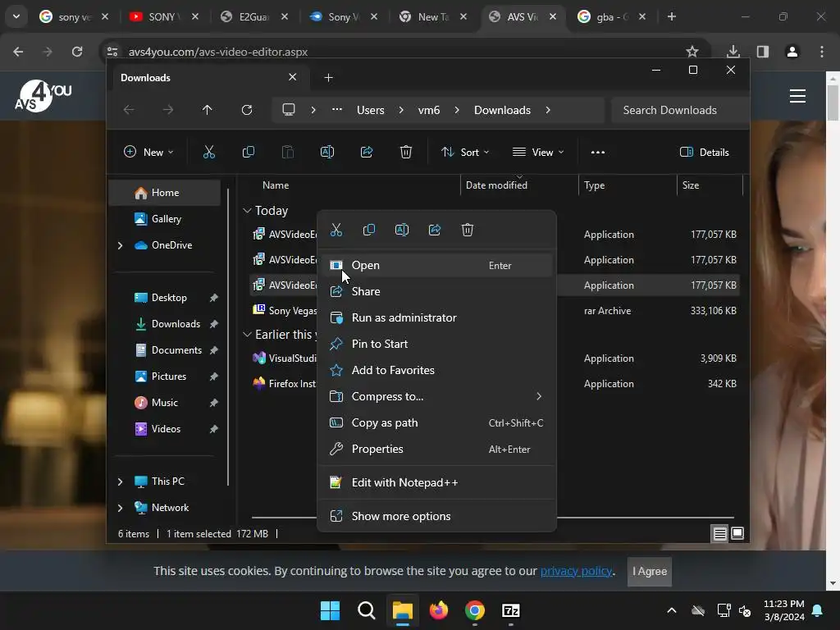The width and height of the screenshot is (840, 630).
Task: Add a new Explorer tab
Action: click(328, 78)
